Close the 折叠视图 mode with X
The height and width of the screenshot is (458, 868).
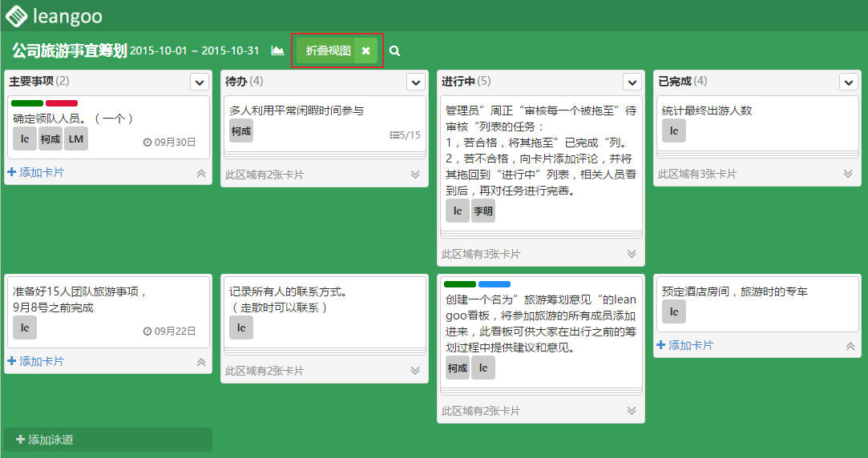point(365,50)
